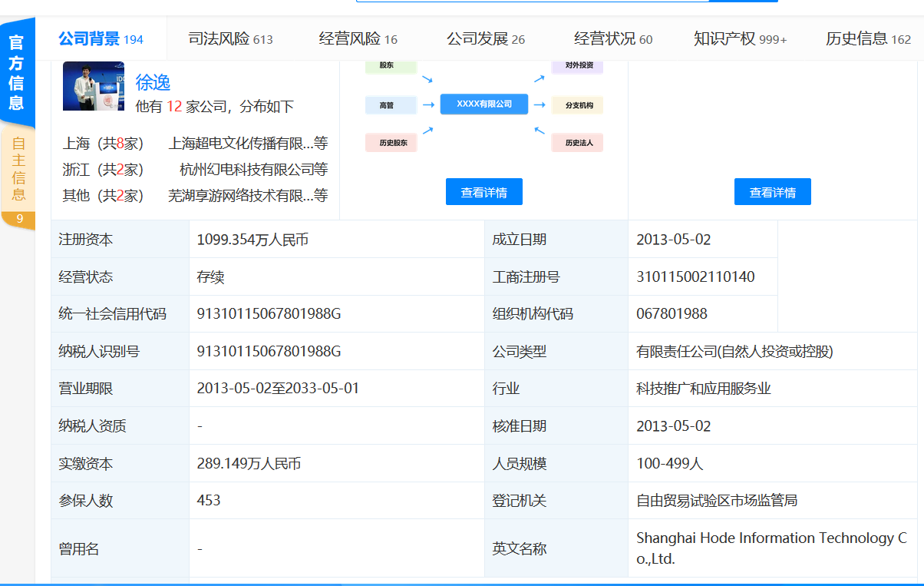This screenshot has height=586, width=924.
Task: Click industry value 科技推广和应用服务业
Action: (704, 389)
